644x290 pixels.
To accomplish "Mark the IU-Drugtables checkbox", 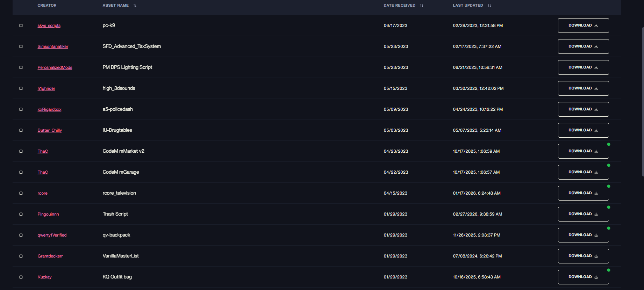I will click(21, 130).
